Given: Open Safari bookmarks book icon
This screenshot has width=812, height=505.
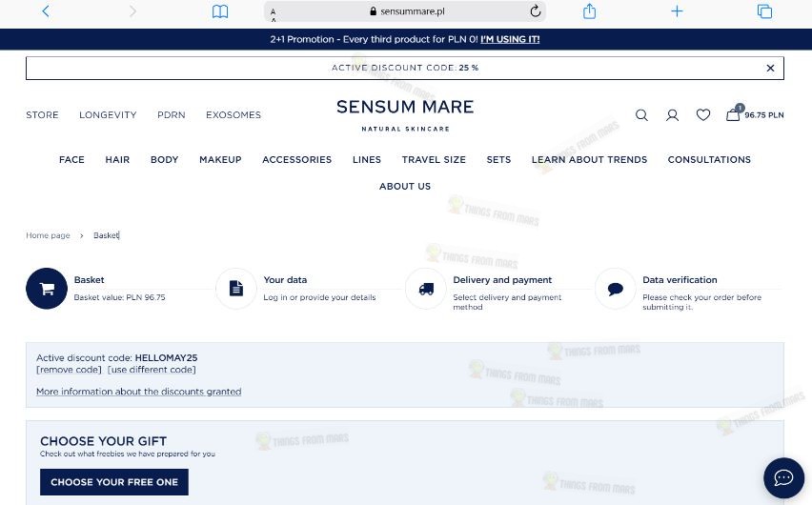Looking at the screenshot, I should 220,11.
